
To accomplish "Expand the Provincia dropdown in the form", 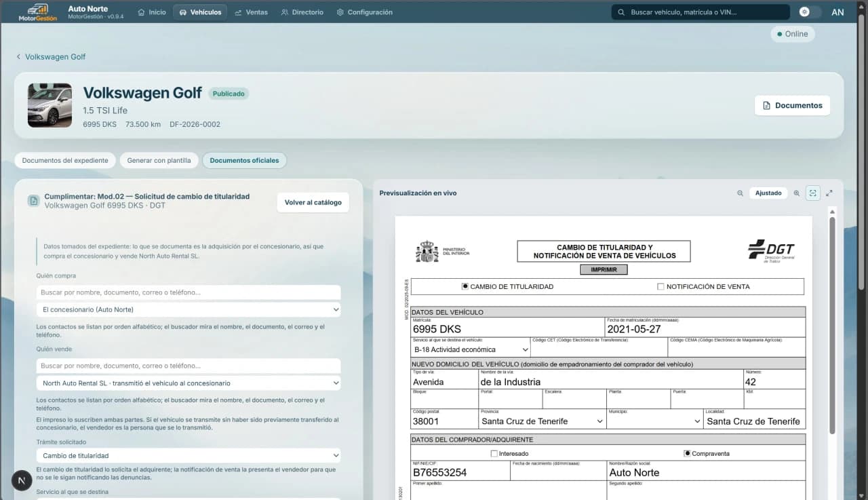I will (542, 421).
